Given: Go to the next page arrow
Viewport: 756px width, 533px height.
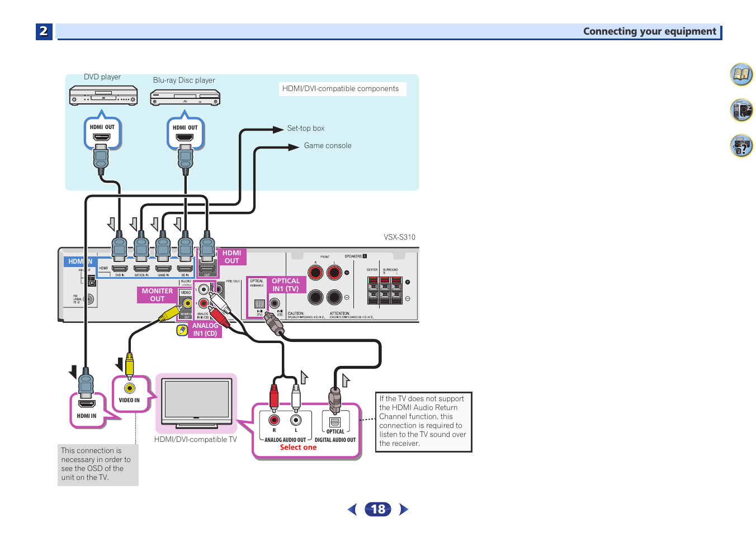Looking at the screenshot, I should pyautogui.click(x=404, y=510).
